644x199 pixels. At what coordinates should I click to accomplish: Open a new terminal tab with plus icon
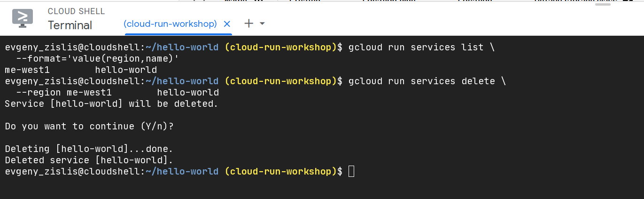[x=249, y=24]
